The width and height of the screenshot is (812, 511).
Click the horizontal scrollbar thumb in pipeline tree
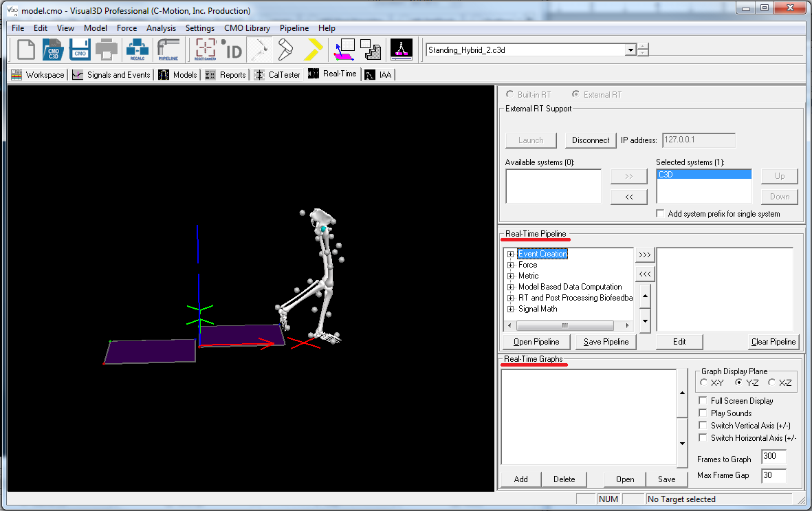coord(565,325)
